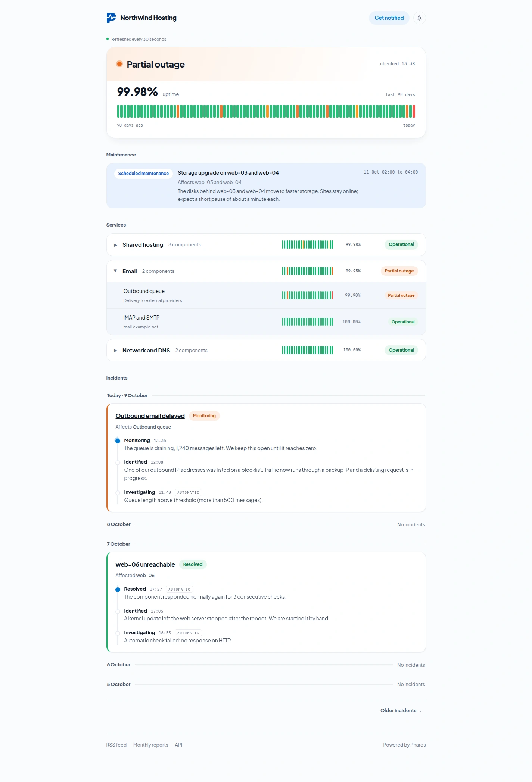Click the 99.98% uptime figure

coord(137,92)
